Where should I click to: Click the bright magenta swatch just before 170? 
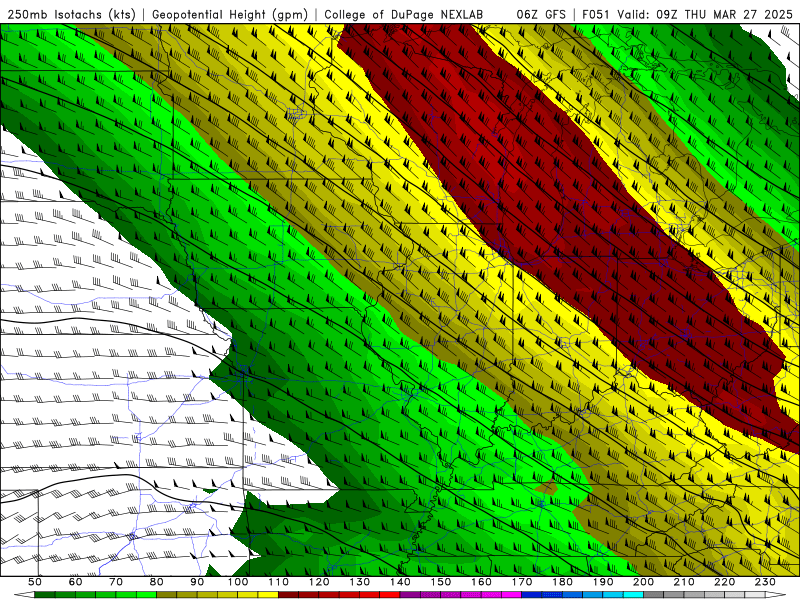coord(511,594)
